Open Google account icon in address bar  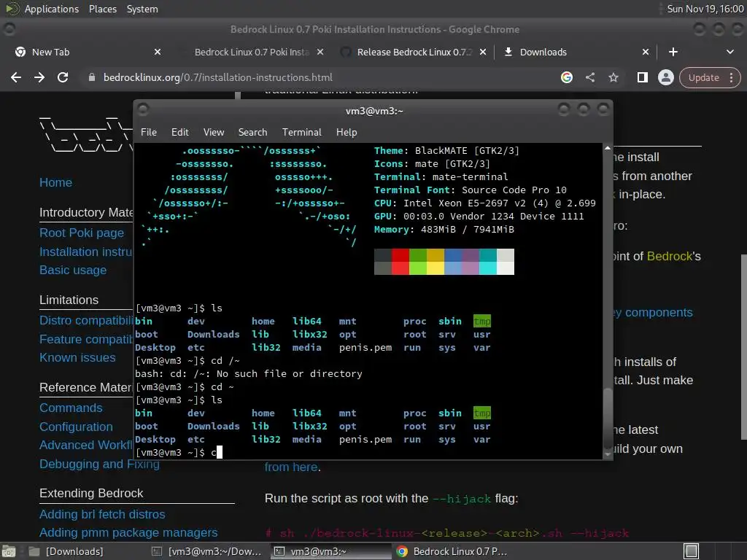pos(566,77)
